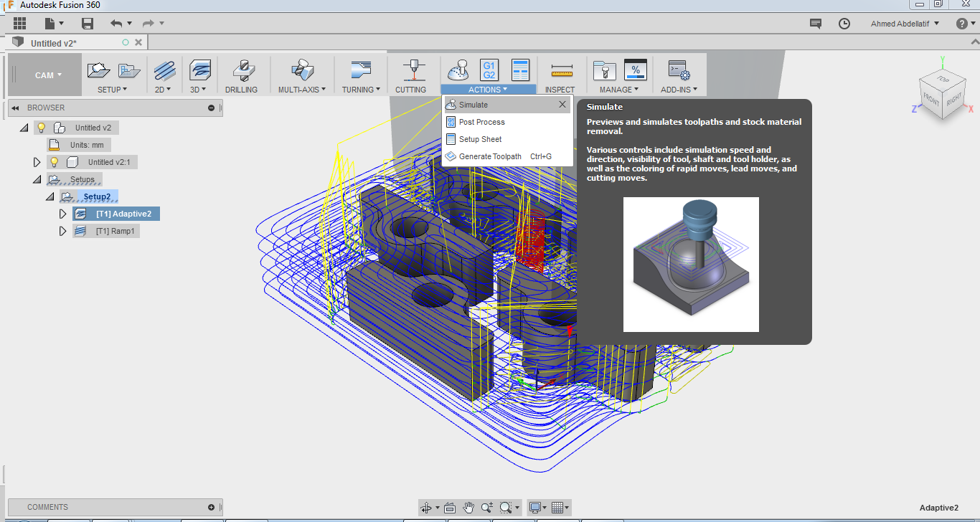The image size is (980, 522).
Task: Select Generate Toolpath from the Actions menu
Action: 507,156
